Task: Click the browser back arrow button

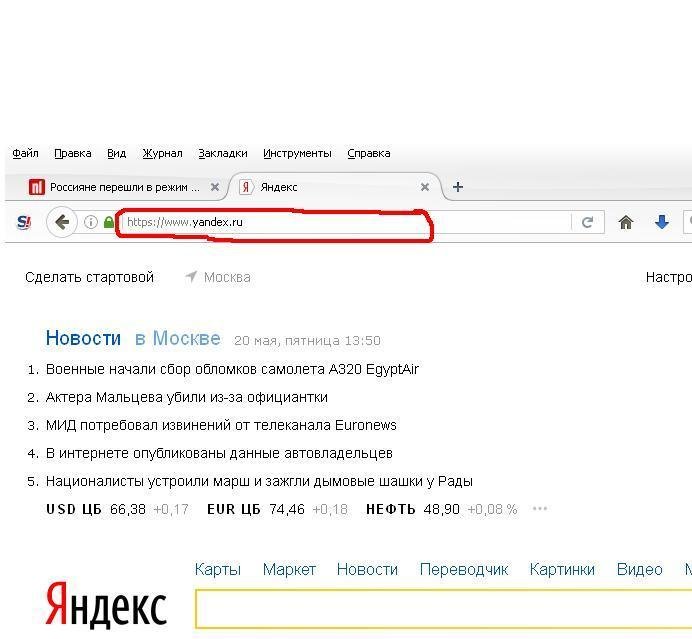Action: coord(62,222)
